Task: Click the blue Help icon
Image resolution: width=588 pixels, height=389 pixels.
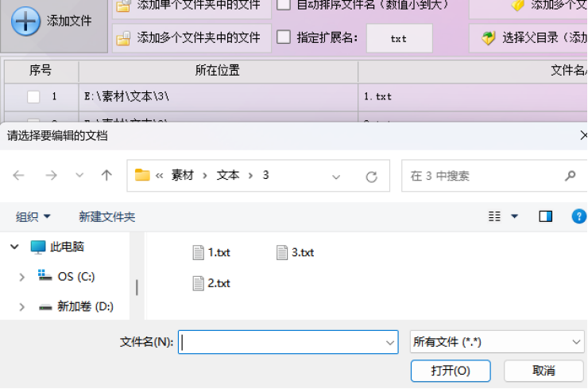Action: coord(579,216)
